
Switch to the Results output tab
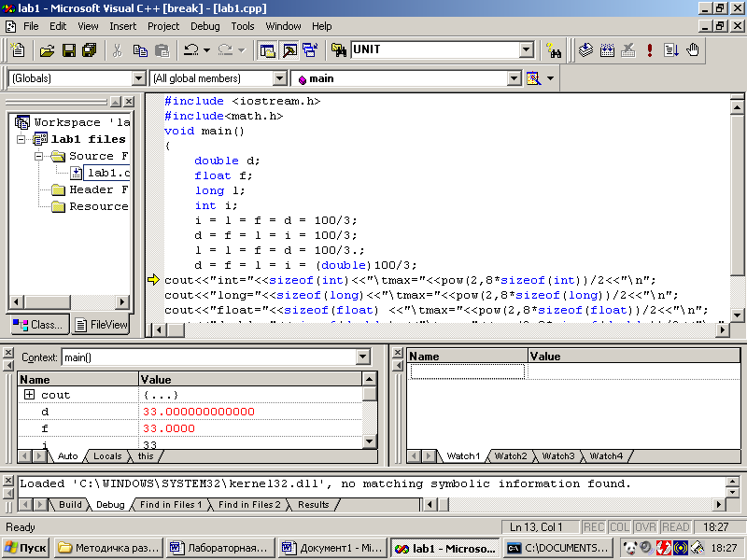tap(313, 505)
